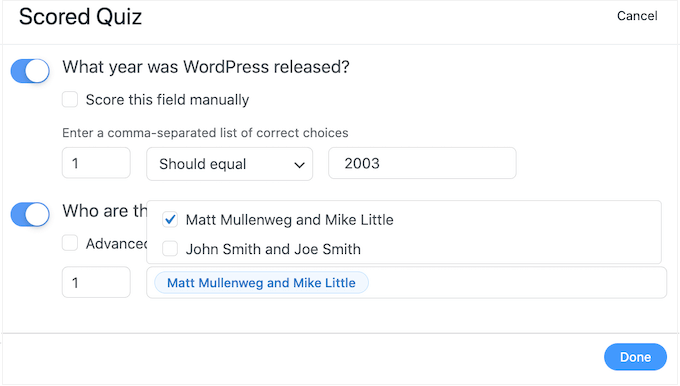Toggle off the WordPress release year question switch

30,71
